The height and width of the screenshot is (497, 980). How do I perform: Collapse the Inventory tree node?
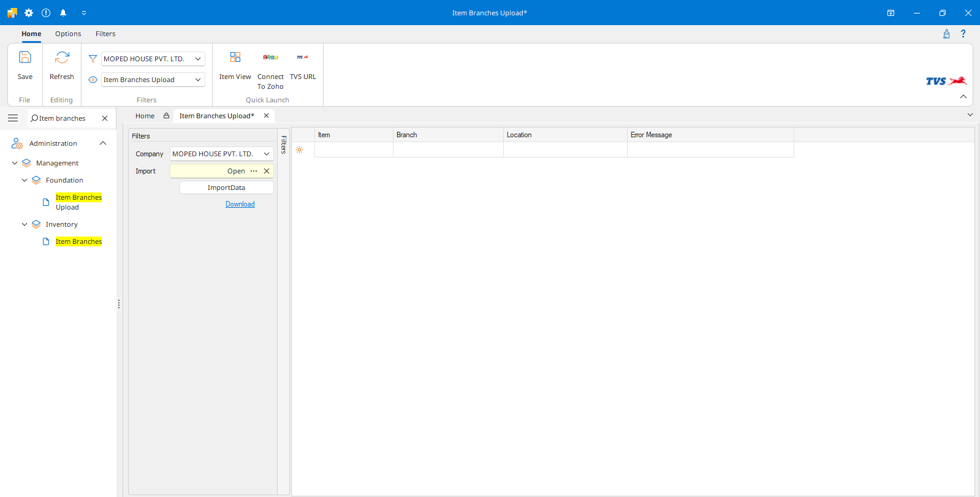(25, 224)
